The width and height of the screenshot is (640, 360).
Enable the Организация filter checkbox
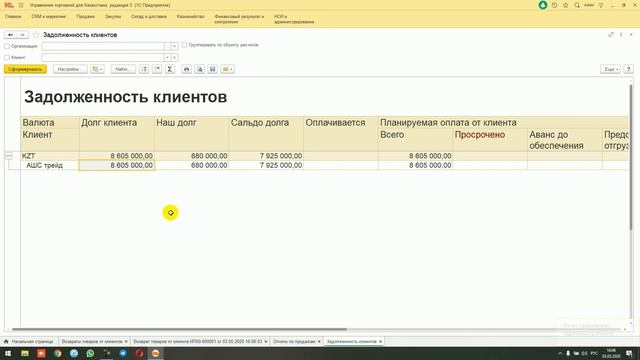(x=7, y=47)
